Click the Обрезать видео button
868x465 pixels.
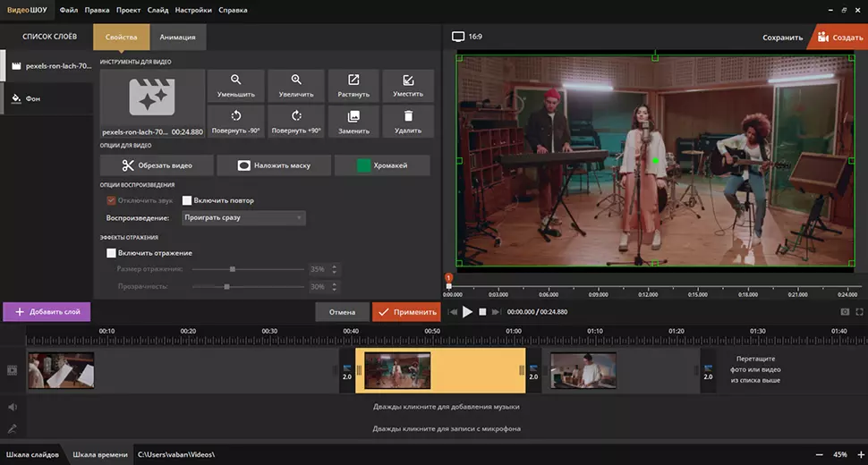click(x=157, y=165)
